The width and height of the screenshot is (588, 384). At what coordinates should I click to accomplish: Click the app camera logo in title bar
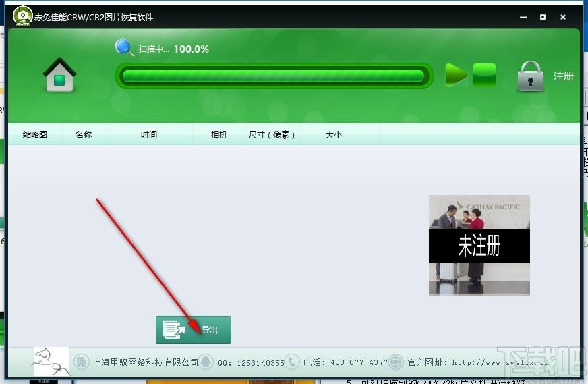pyautogui.click(x=22, y=16)
